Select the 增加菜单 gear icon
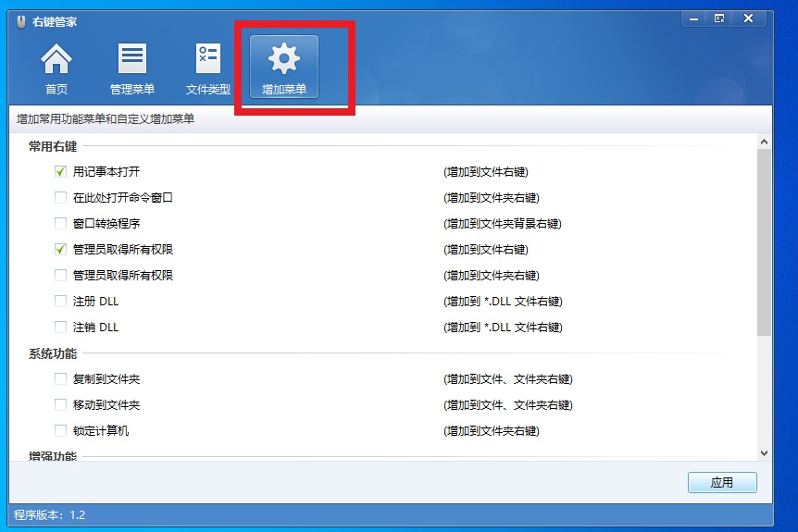This screenshot has height=532, width=798. [x=283, y=61]
